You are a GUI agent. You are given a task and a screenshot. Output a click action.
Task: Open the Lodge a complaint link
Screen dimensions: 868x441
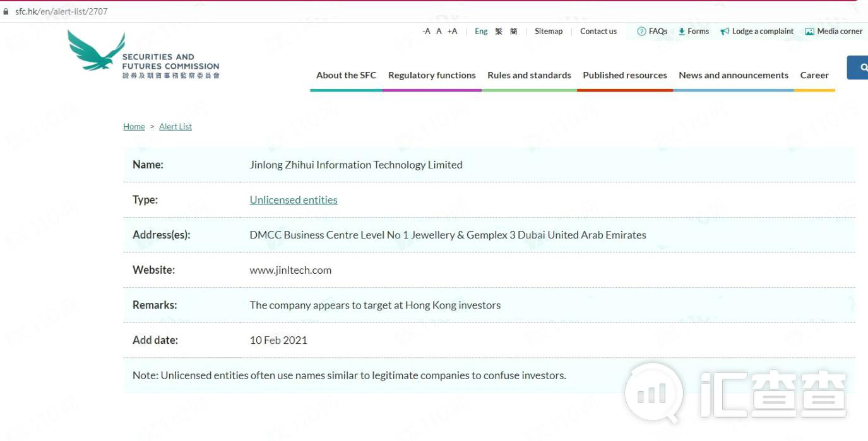[x=763, y=32]
